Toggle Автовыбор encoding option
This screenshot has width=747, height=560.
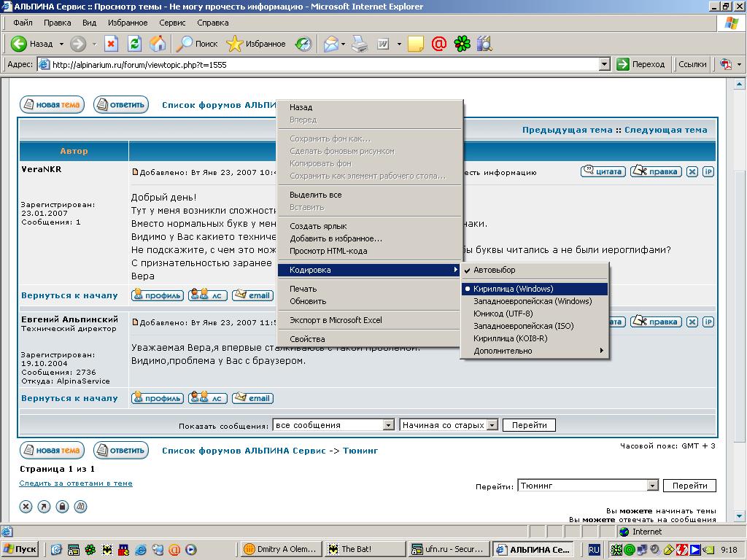point(494,270)
